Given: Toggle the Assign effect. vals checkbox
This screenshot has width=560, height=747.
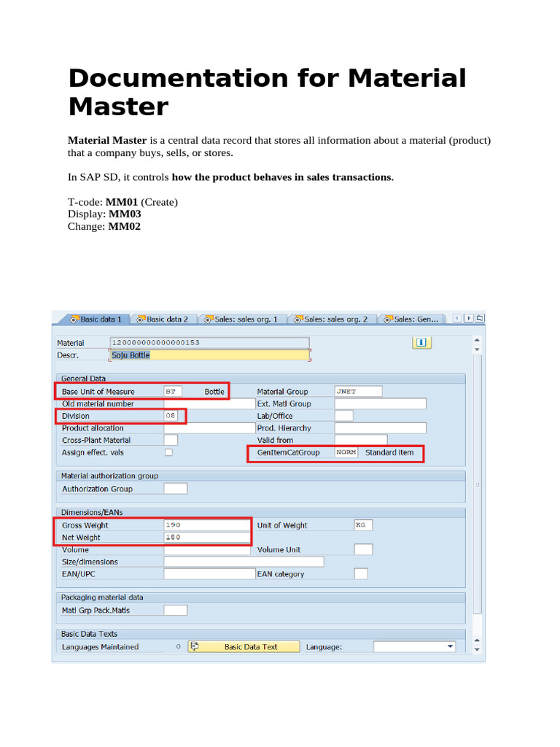Looking at the screenshot, I should 168,452.
